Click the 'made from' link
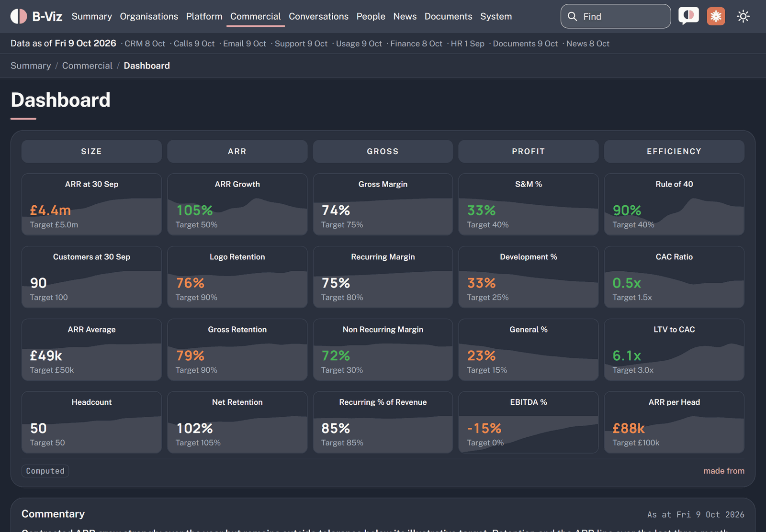This screenshot has height=532, width=766. pyautogui.click(x=724, y=471)
